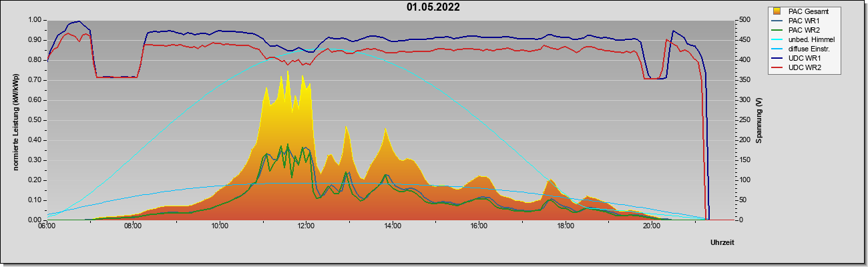Image resolution: width=868 pixels, height=267 pixels.
Task: Click the 06:00 time axis label
Action: 47,226
